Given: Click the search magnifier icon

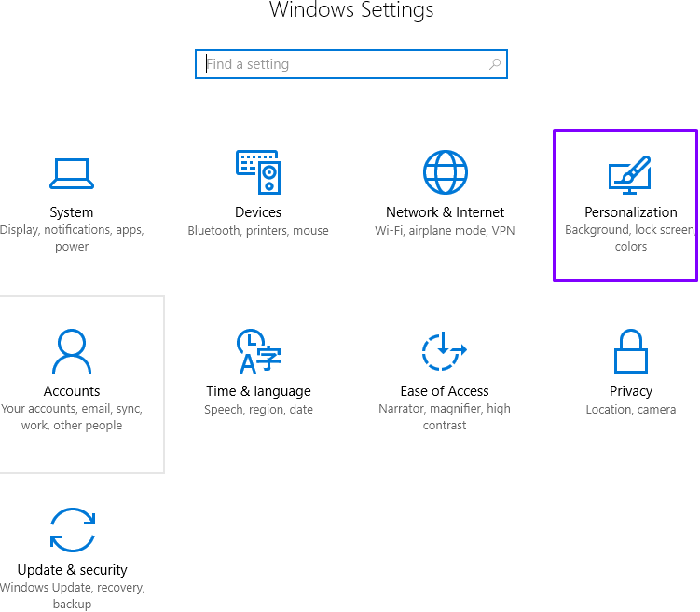Looking at the screenshot, I should tap(495, 64).
